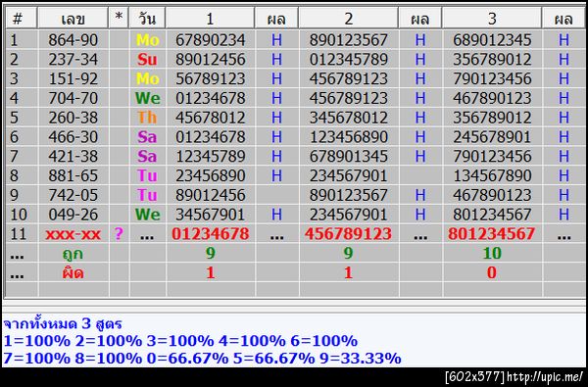
Task: Select cell '049-26' in row 10
Action: pos(73,215)
